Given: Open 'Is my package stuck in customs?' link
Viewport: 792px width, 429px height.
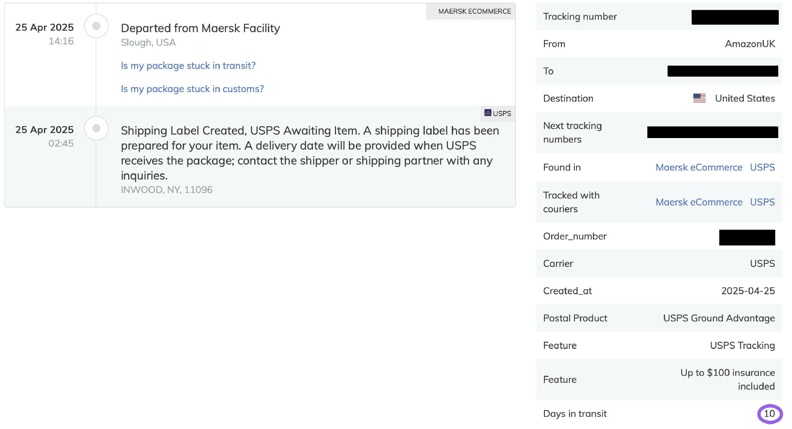Looking at the screenshot, I should click(192, 89).
